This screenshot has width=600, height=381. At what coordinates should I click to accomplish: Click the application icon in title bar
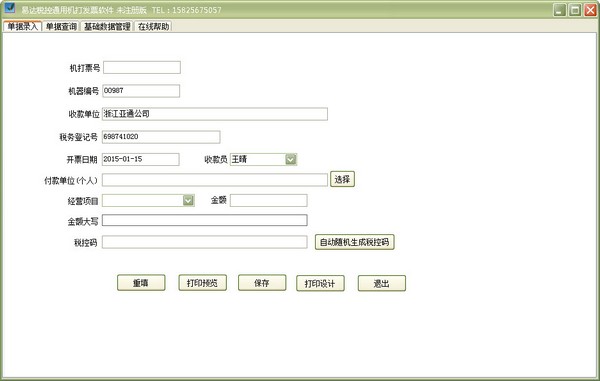tap(10, 8)
